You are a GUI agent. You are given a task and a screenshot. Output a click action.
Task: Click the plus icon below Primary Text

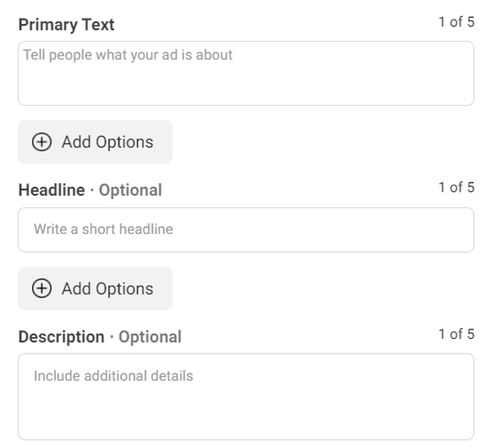click(42, 142)
